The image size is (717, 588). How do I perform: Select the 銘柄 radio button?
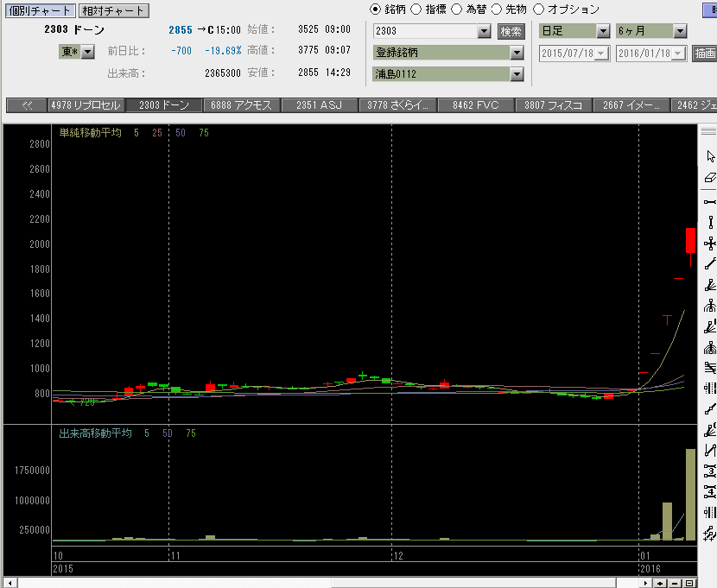point(375,9)
